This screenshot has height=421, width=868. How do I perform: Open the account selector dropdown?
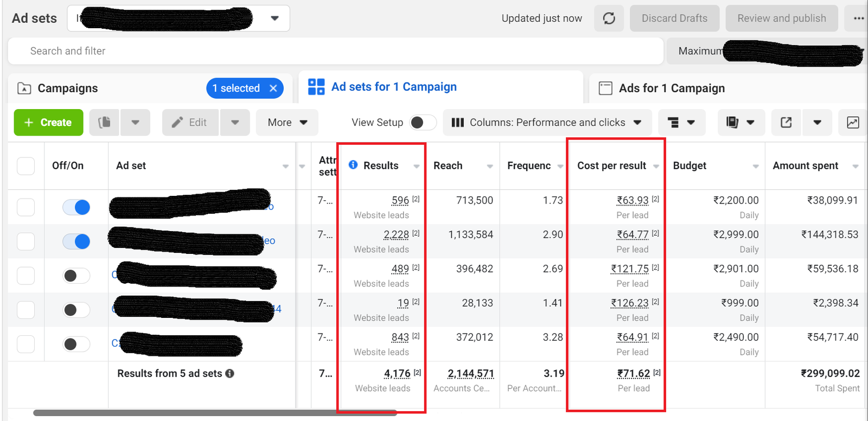click(x=178, y=18)
